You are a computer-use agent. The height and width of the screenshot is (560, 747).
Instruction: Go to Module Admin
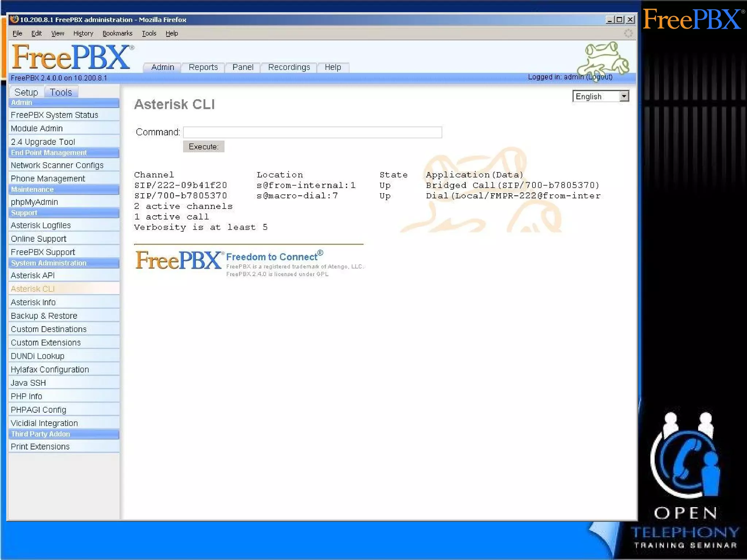(x=37, y=128)
